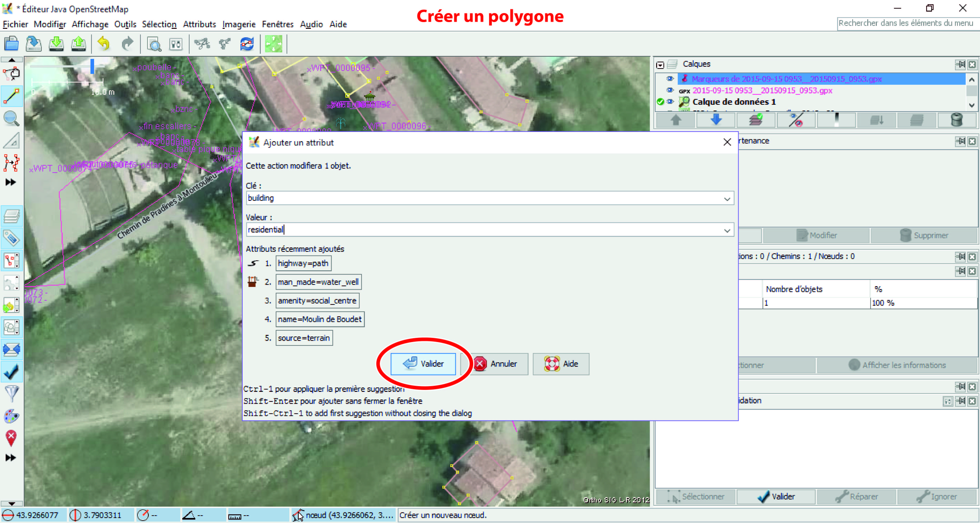Click layer list scrollbar down arrow
Screen dimensions: 980x523
[x=972, y=105]
